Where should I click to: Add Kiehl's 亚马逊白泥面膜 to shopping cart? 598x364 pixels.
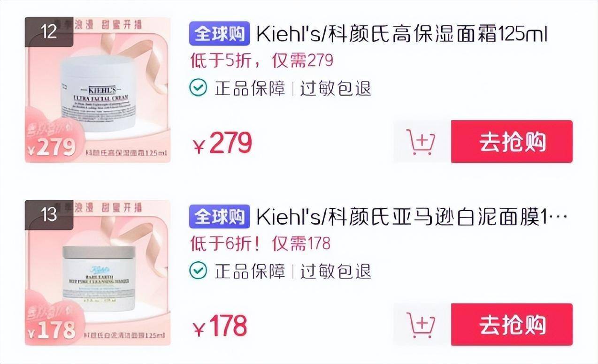coord(422,324)
